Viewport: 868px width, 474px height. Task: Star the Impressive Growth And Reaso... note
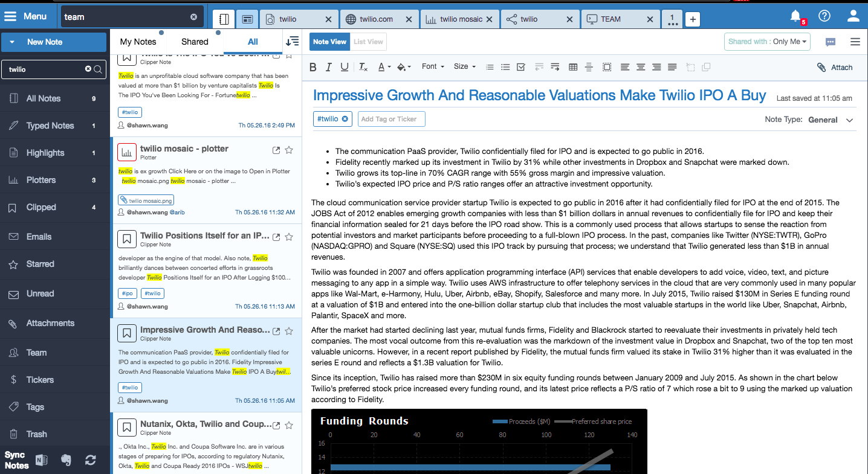[x=289, y=331]
